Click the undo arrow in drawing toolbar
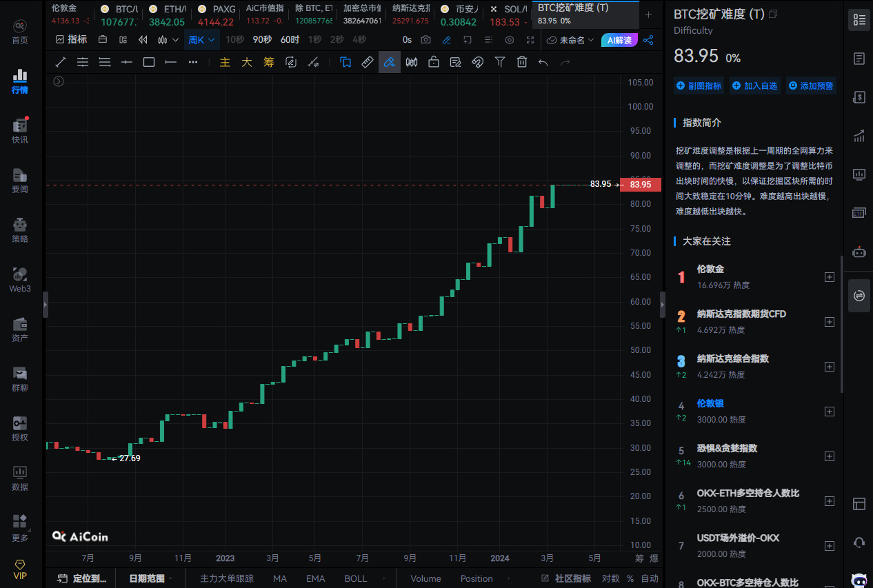This screenshot has height=588, width=873. point(543,62)
